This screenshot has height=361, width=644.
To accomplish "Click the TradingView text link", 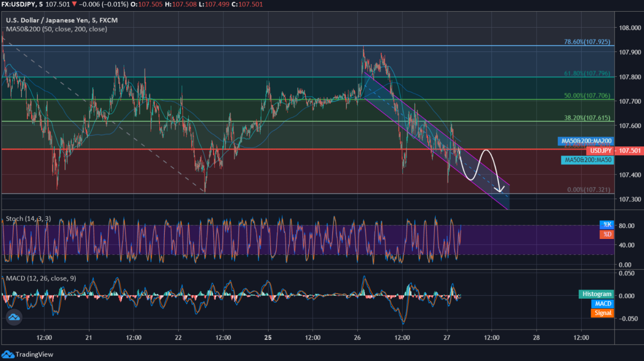I will tap(34, 354).
